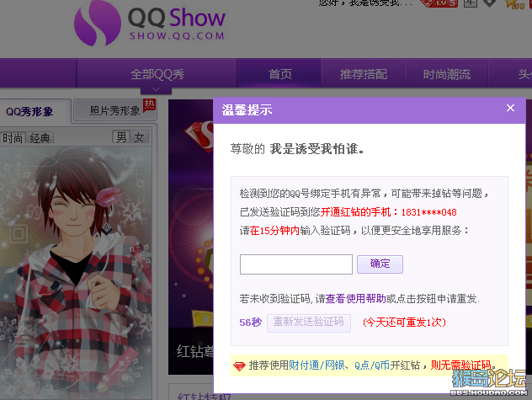Select the 男 gender option
532x400 pixels.
pos(121,137)
